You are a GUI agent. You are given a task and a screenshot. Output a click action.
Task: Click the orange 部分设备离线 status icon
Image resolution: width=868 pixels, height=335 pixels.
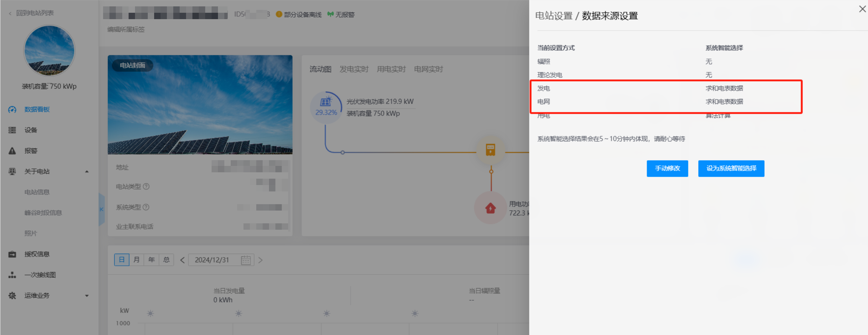[279, 14]
